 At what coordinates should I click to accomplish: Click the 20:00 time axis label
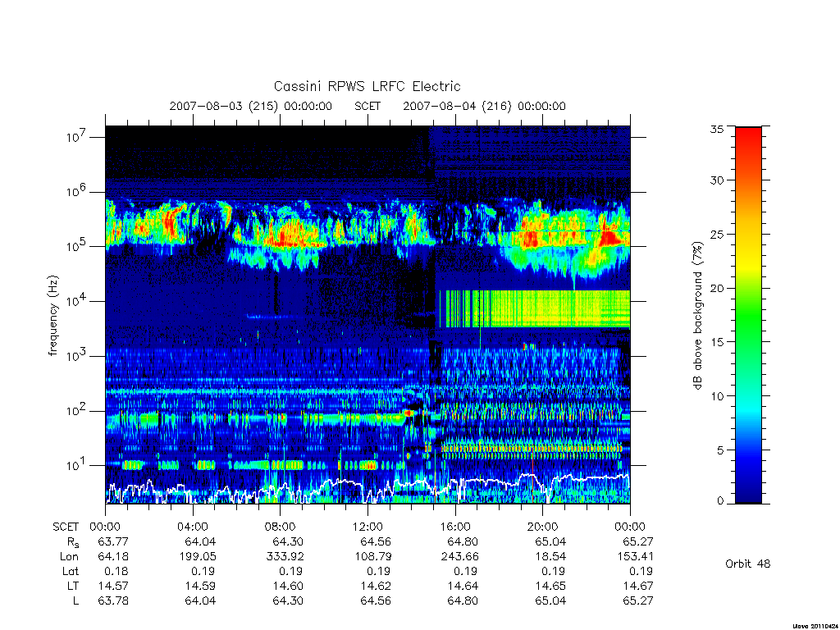[x=542, y=527]
